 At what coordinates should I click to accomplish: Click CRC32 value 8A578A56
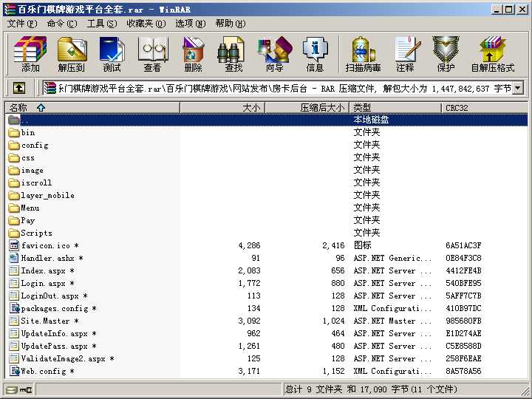(x=463, y=371)
